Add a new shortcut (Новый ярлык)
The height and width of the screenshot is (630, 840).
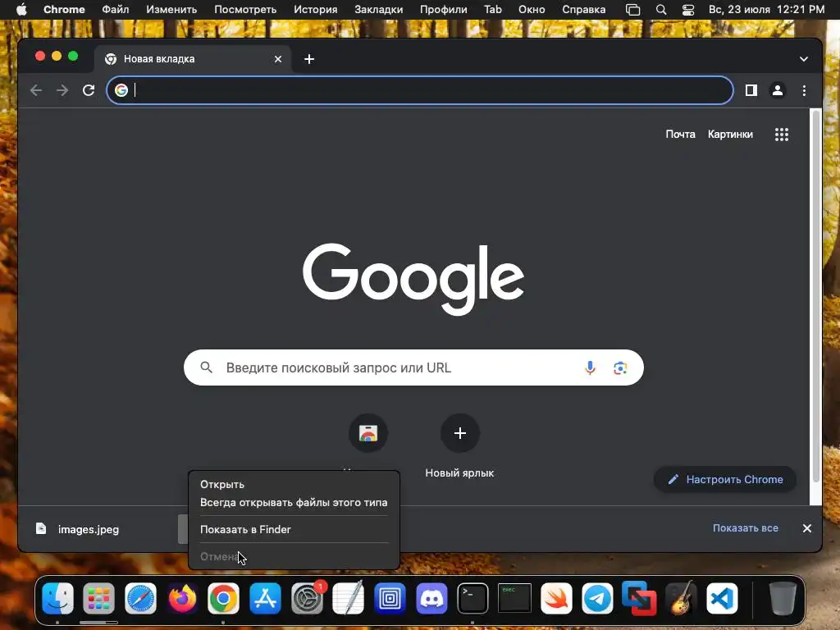459,433
